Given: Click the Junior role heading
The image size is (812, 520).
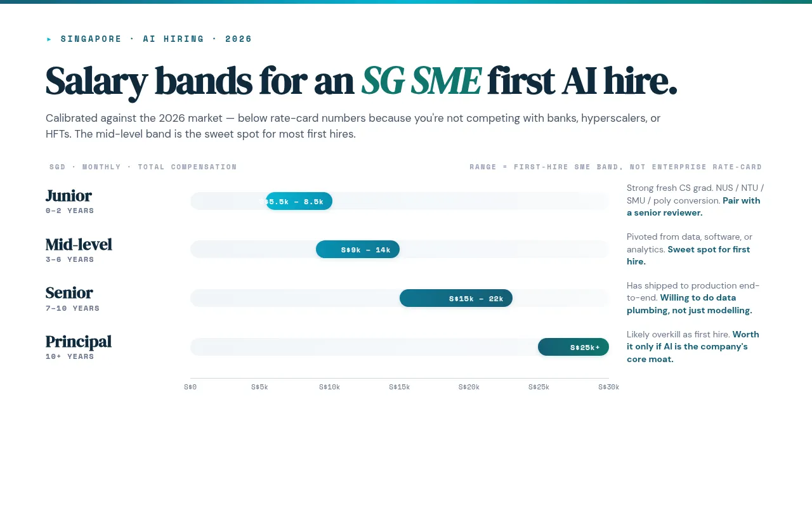Looking at the screenshot, I should (69, 195).
